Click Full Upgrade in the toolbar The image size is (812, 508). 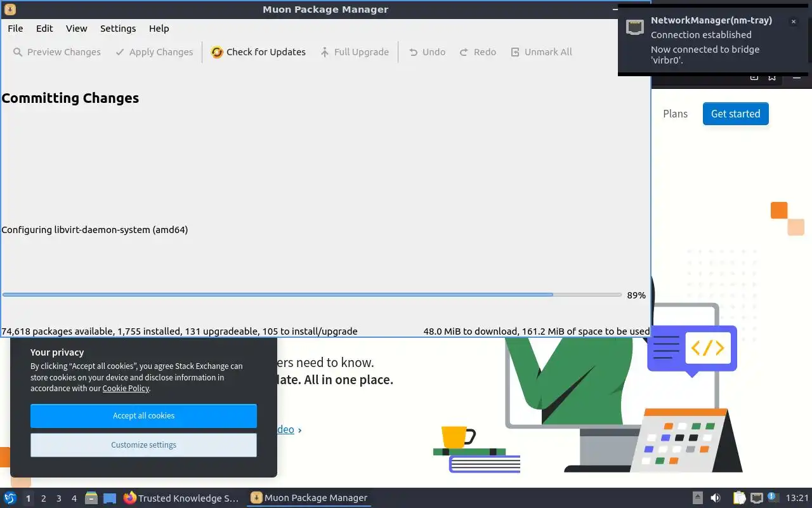pyautogui.click(x=355, y=52)
